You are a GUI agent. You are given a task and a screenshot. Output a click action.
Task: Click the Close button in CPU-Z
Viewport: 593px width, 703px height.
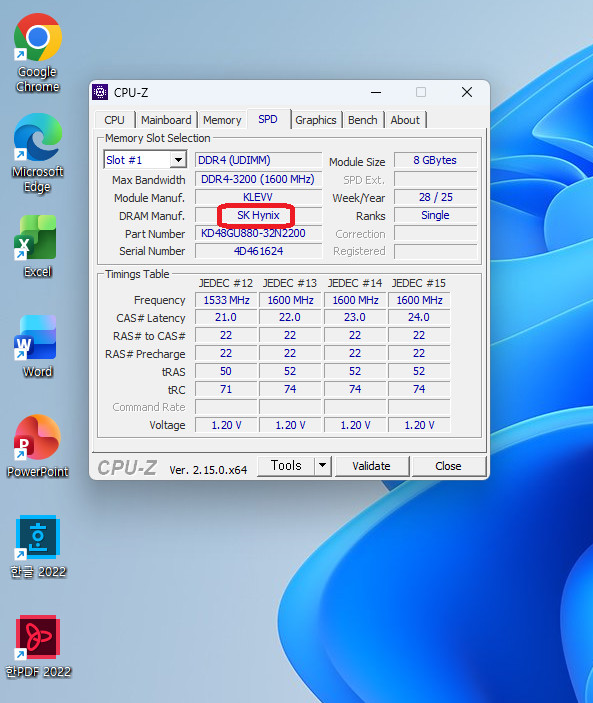(448, 466)
